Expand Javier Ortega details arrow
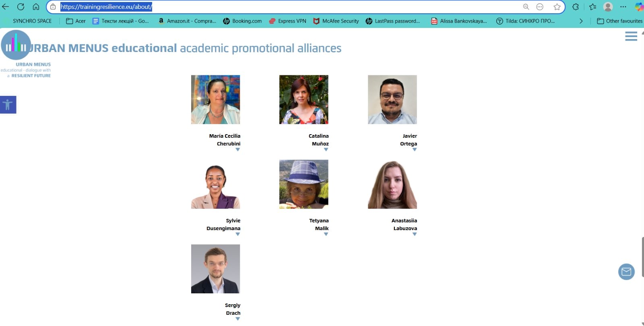 coord(415,150)
